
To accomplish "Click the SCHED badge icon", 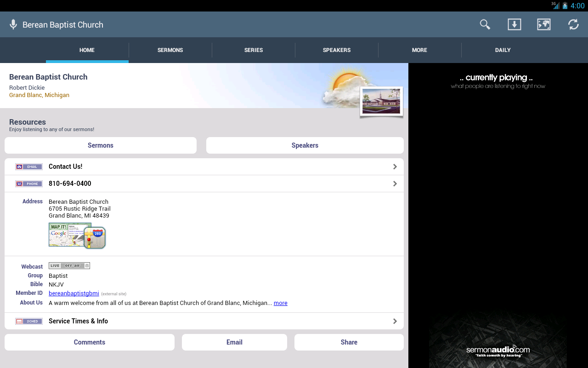I will click(29, 321).
